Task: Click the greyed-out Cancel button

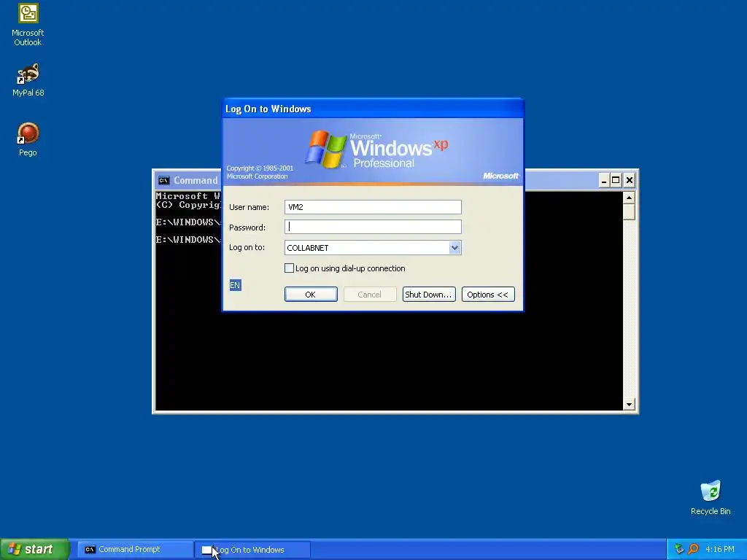Action: 370,295
